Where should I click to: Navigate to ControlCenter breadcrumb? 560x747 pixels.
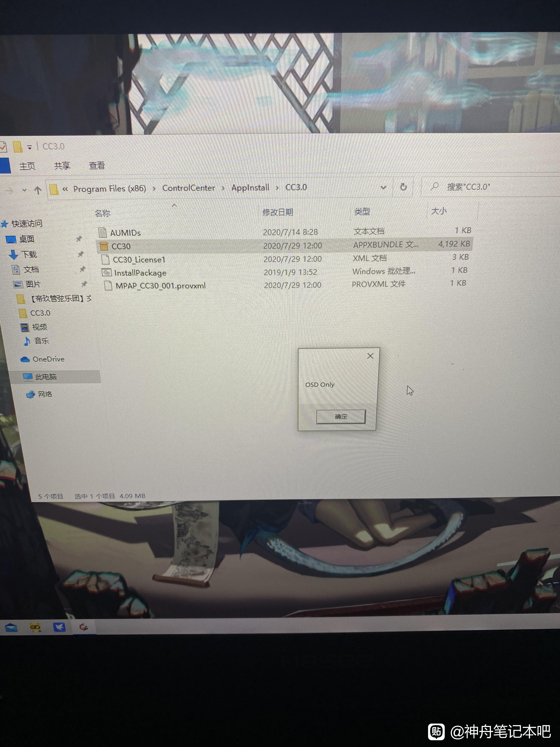[188, 188]
